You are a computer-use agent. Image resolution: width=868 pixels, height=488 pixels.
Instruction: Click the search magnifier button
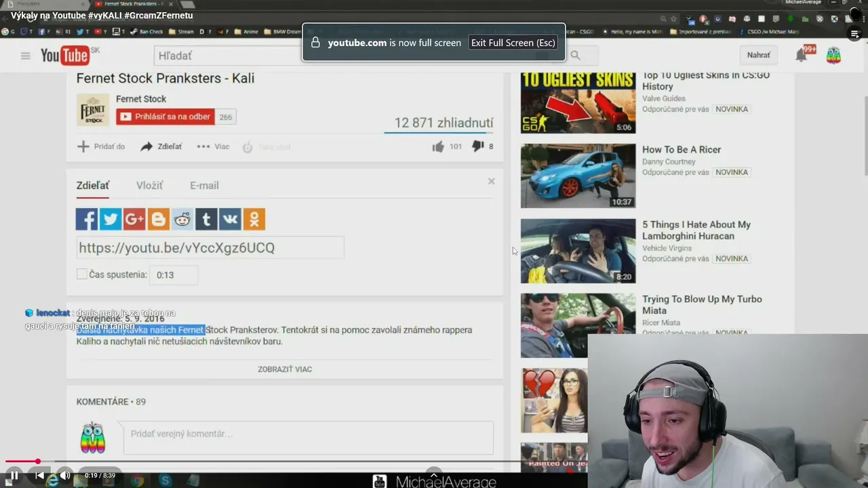click(575, 56)
